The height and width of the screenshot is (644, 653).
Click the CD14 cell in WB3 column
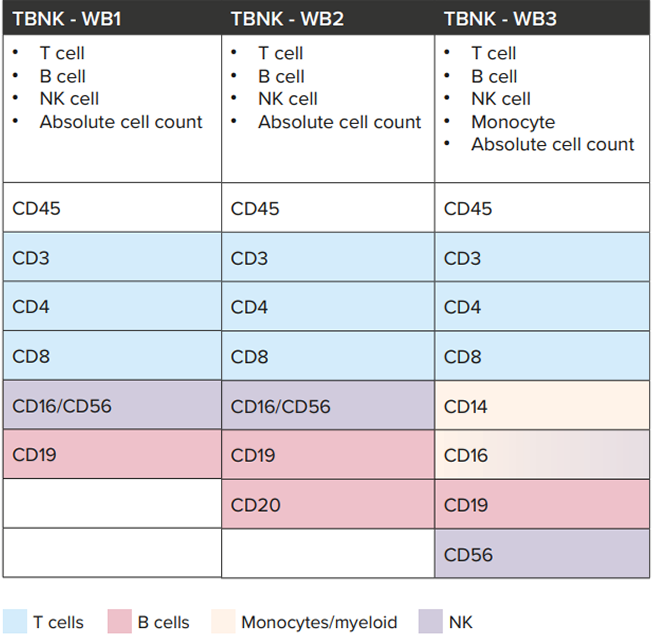coord(542,405)
